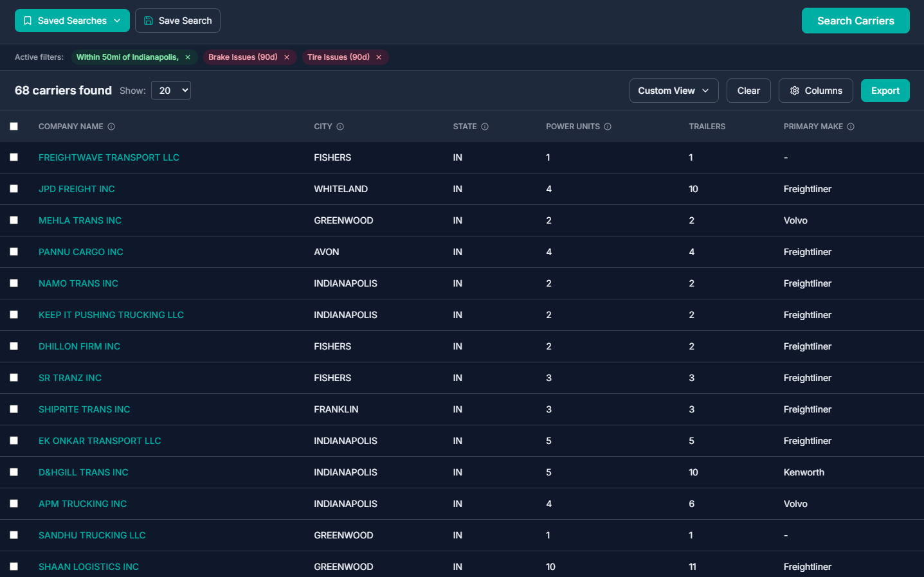Viewport: 924px width, 577px height.
Task: Click the gear icon on the Columns button
Action: point(794,90)
